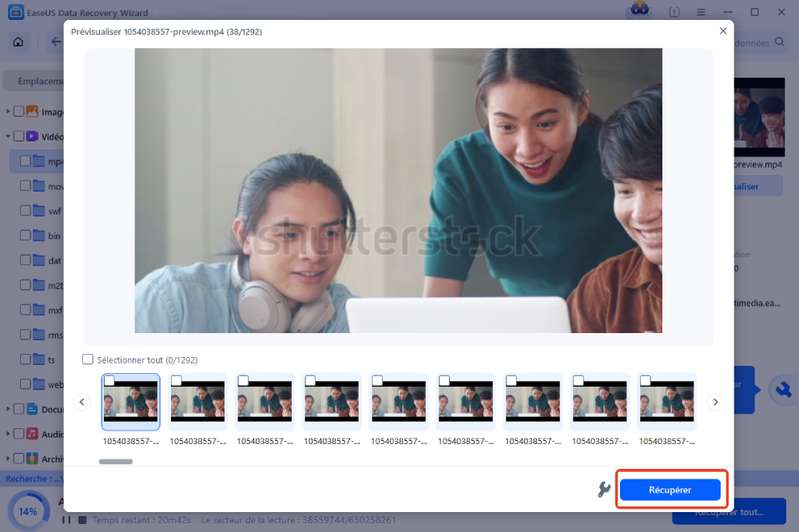Click the Documents category icon
The width and height of the screenshot is (799, 532).
pyautogui.click(x=32, y=409)
